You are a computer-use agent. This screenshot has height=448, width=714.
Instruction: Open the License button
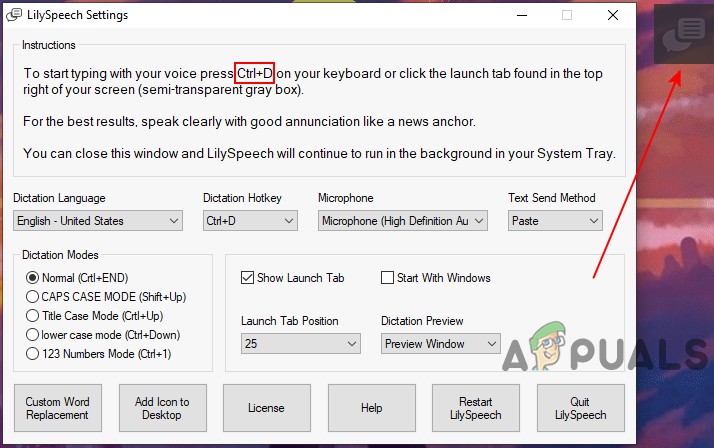267,408
